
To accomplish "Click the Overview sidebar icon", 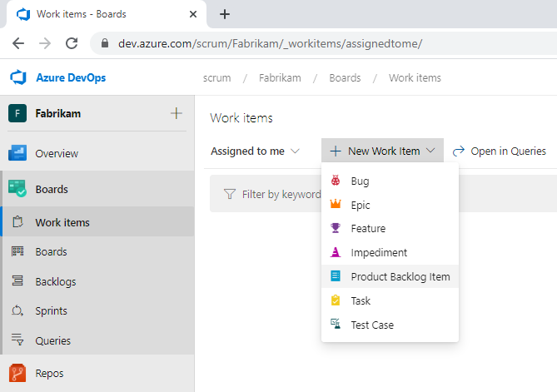I will (17, 153).
